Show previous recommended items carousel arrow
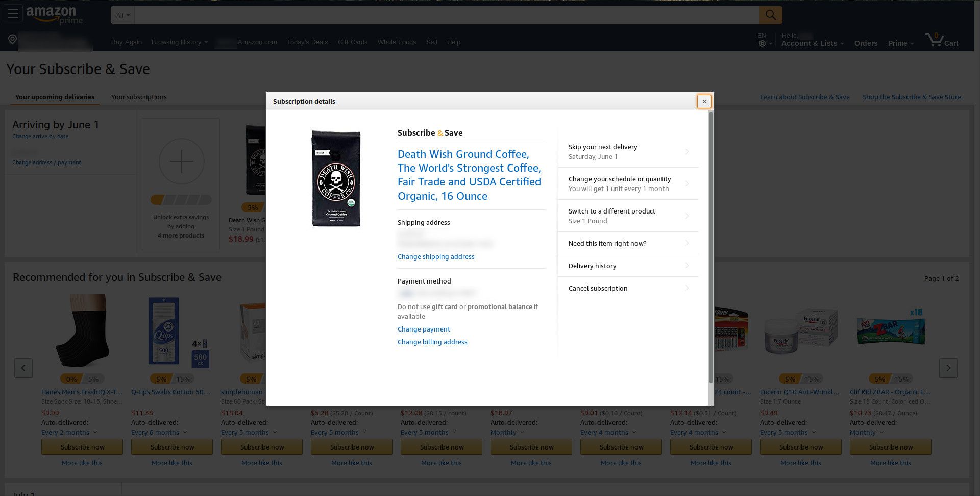This screenshot has width=980, height=496. pos(23,368)
